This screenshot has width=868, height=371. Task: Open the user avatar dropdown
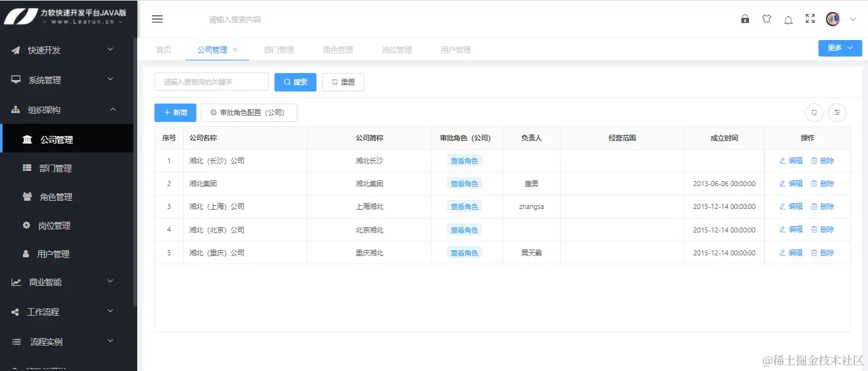coord(832,18)
